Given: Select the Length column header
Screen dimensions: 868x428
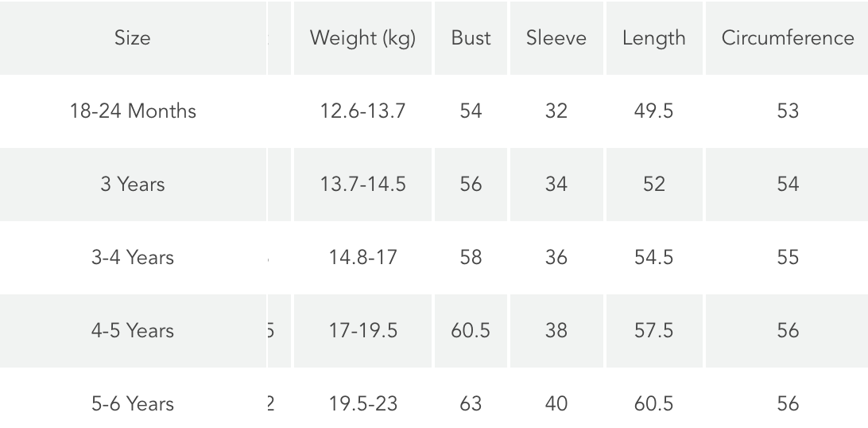Looking at the screenshot, I should 653,38.
